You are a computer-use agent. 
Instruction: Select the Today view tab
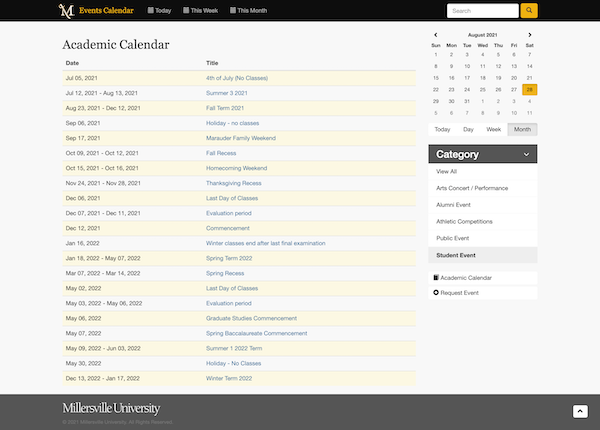tap(442, 129)
